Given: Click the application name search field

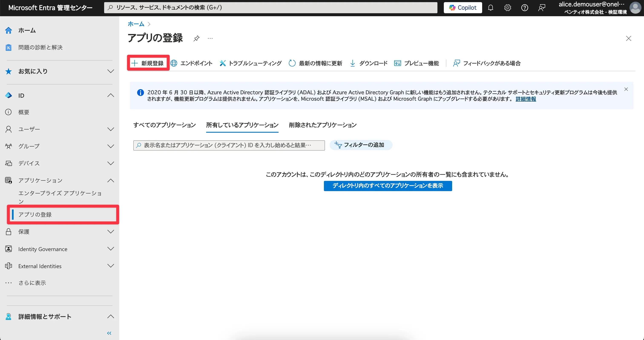Looking at the screenshot, I should click(229, 145).
